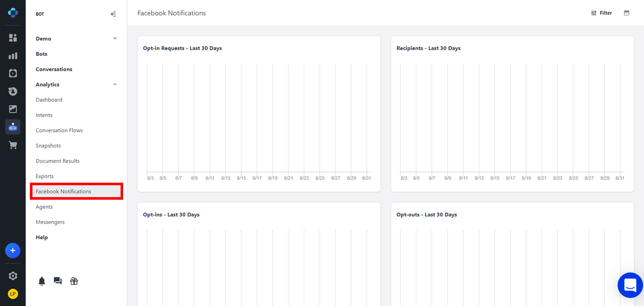Open settings gear icon at bottom left

pyautogui.click(x=13, y=276)
